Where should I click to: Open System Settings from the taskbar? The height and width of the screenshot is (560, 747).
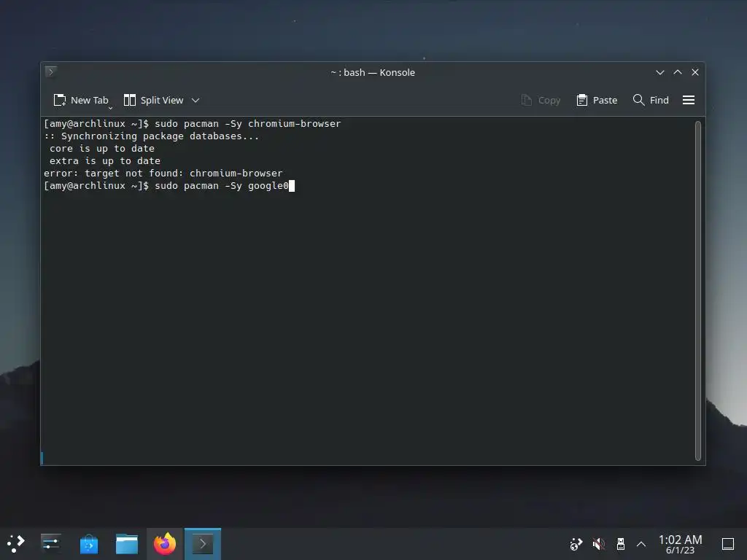(x=50, y=544)
